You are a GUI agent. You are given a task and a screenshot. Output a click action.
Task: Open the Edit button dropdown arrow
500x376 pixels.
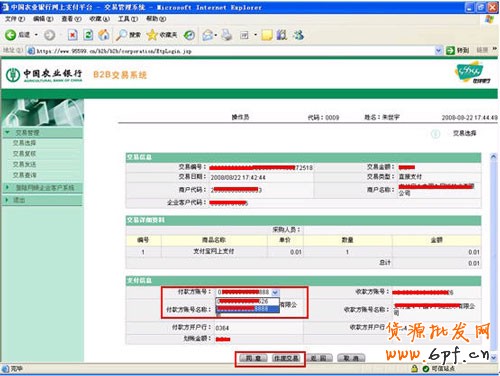tap(255, 35)
